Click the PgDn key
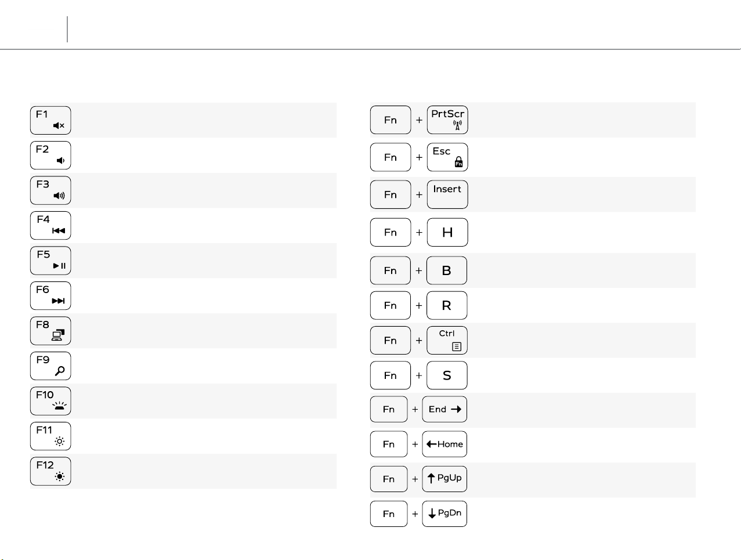Viewport: 741px width, 560px height. (x=444, y=514)
